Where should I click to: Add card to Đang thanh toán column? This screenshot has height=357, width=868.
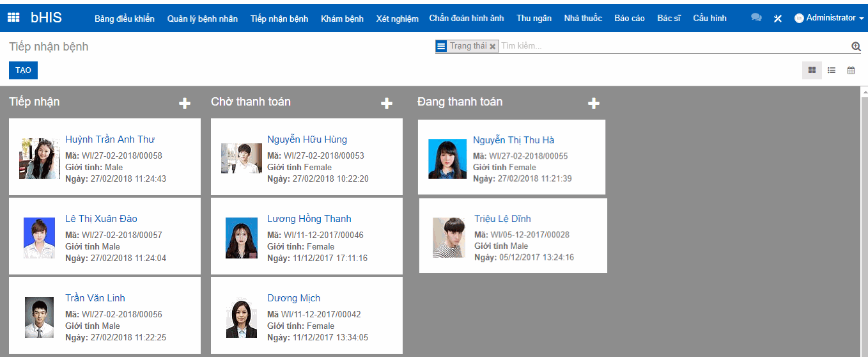pyautogui.click(x=594, y=103)
